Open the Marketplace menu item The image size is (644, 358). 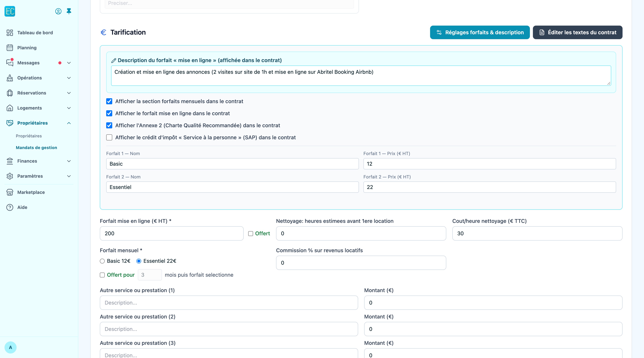coord(31,192)
